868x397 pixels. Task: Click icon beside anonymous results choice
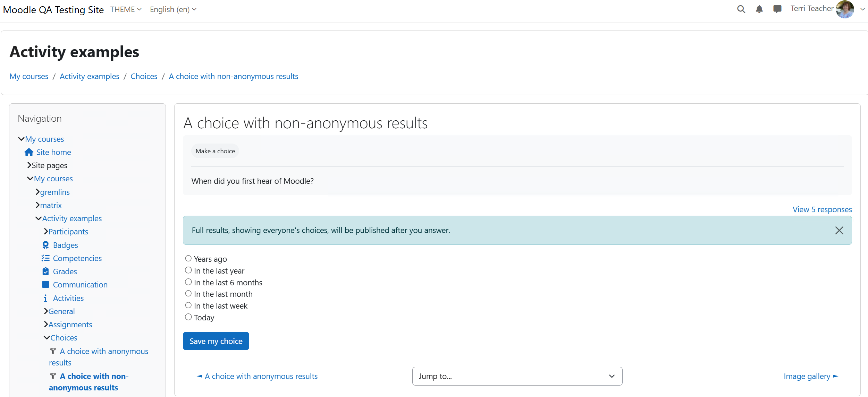tap(53, 351)
